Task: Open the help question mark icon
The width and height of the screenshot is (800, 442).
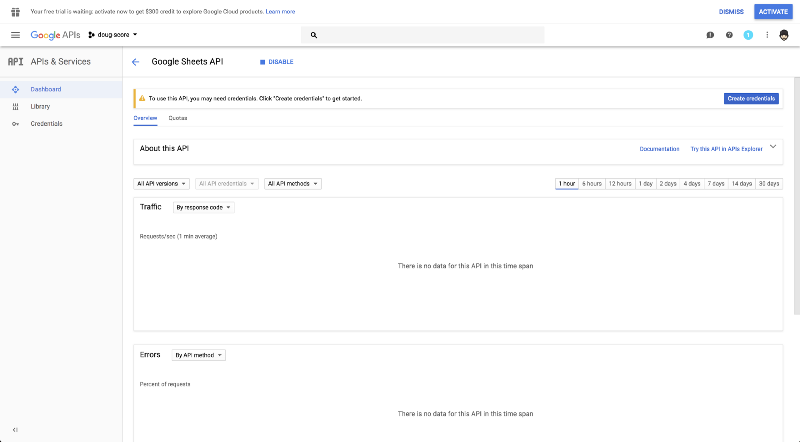Action: 729,35
